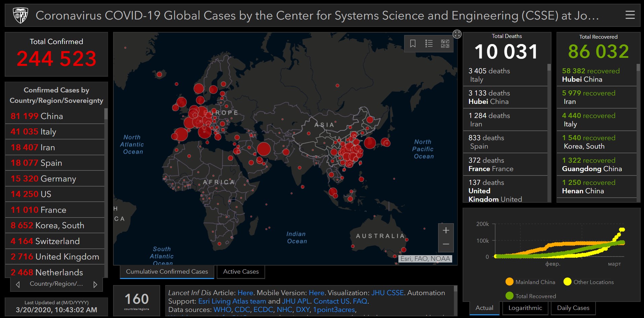Open the JHU CSSE link
The width and height of the screenshot is (644, 318).
[387, 293]
